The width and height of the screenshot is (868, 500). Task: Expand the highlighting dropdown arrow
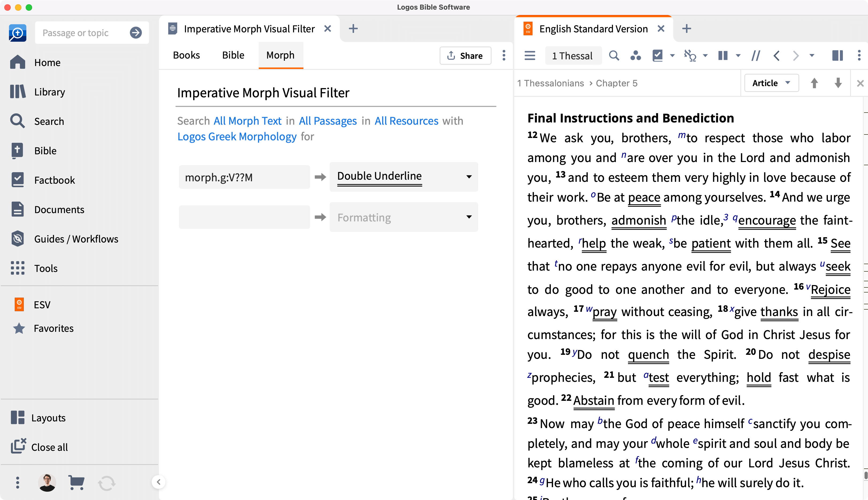[672, 55]
